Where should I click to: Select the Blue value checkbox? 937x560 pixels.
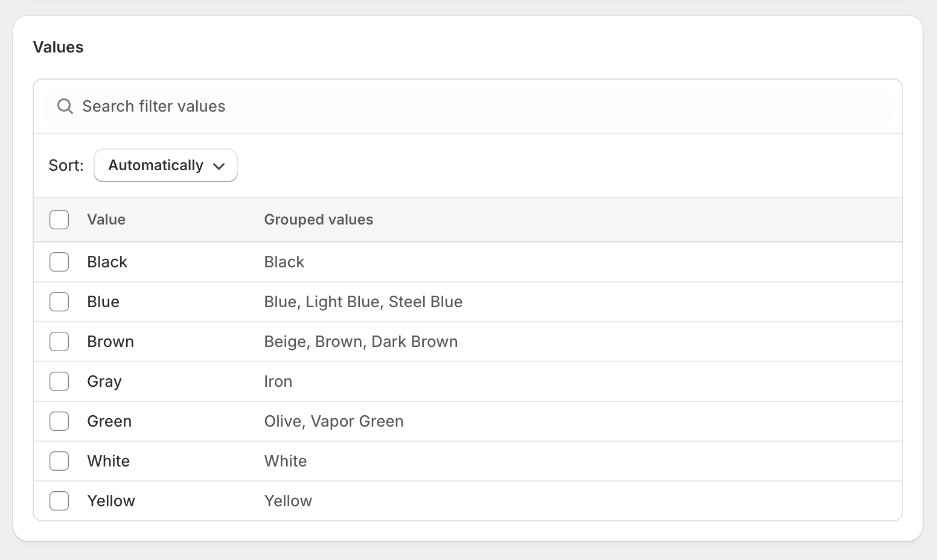pos(59,302)
